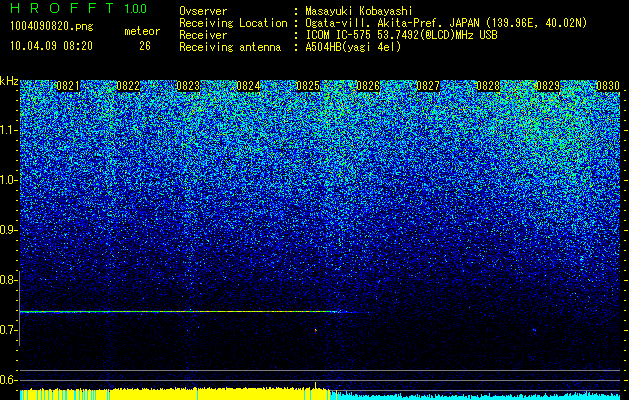Click the Receiving Location value text
This screenshot has width=629, height=400.
(x=446, y=23)
